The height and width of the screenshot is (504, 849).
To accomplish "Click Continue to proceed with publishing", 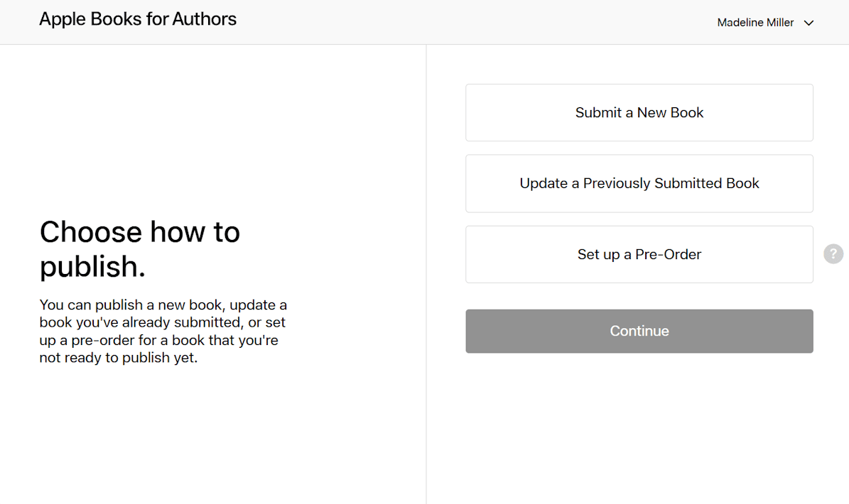I will tap(639, 331).
